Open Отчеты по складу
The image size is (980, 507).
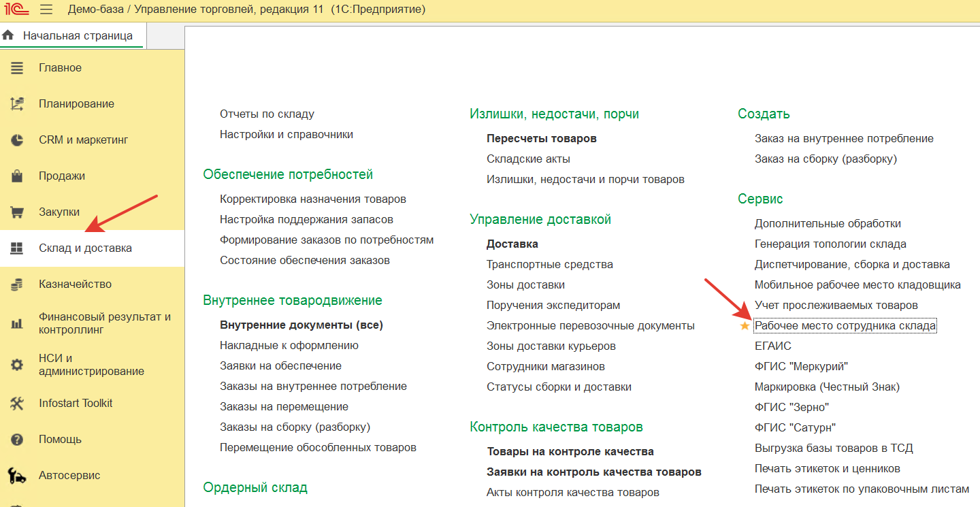[x=267, y=114]
